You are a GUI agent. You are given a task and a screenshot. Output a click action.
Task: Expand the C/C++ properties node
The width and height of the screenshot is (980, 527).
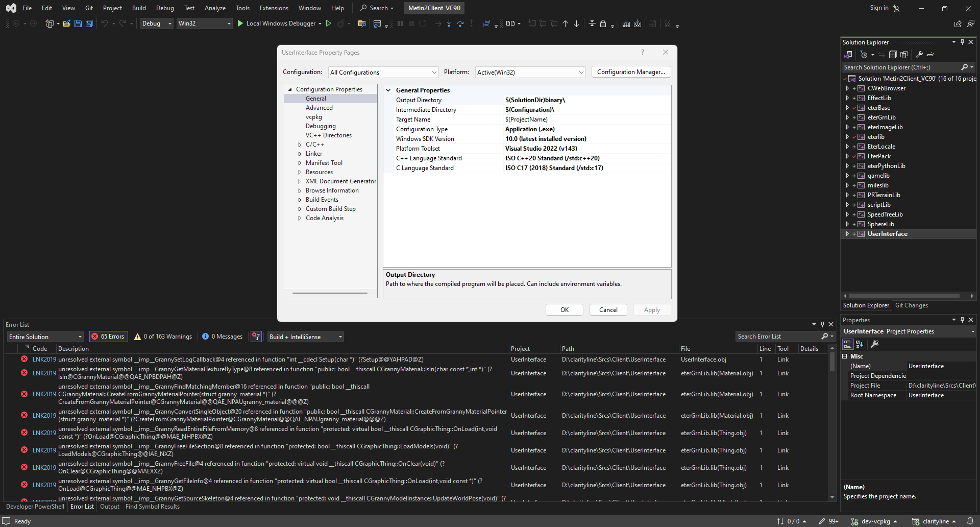click(x=300, y=145)
